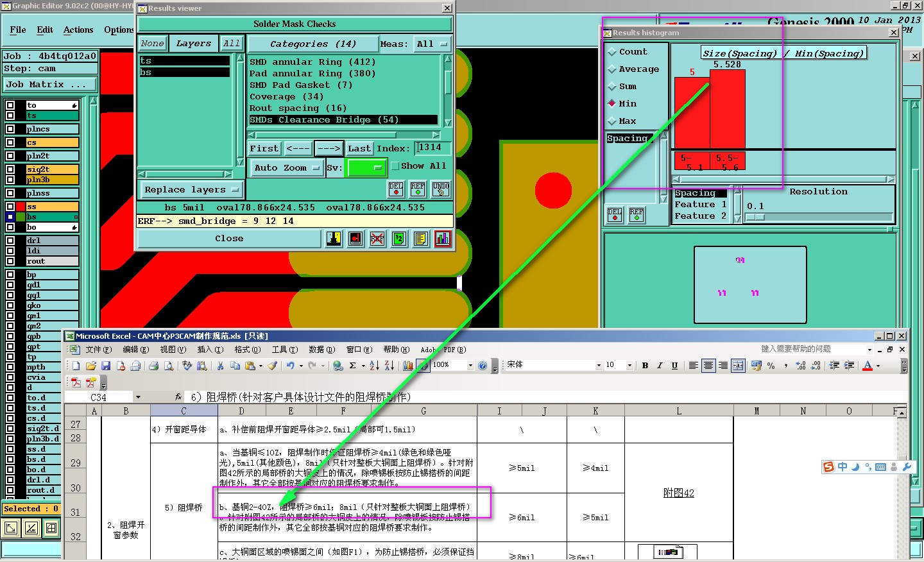This screenshot has height=562, width=924.
Task: Open the Auto Zoom dropdown
Action: pyautogui.click(x=286, y=168)
